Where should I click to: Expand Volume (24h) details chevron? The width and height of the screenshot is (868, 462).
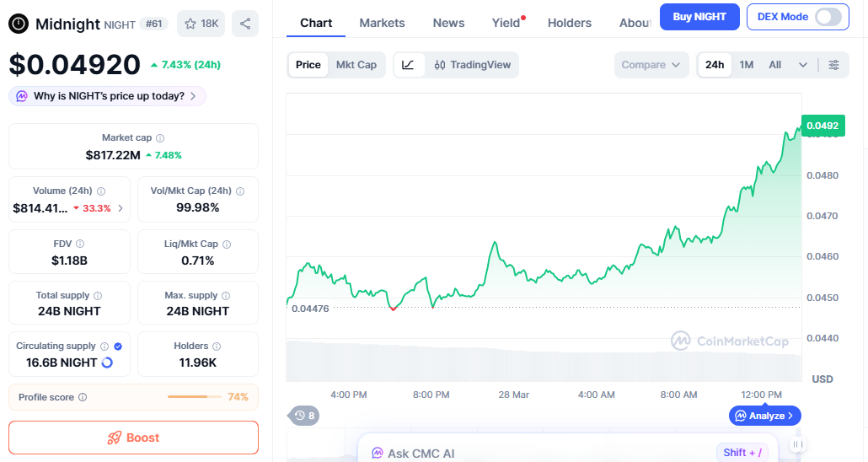[121, 208]
